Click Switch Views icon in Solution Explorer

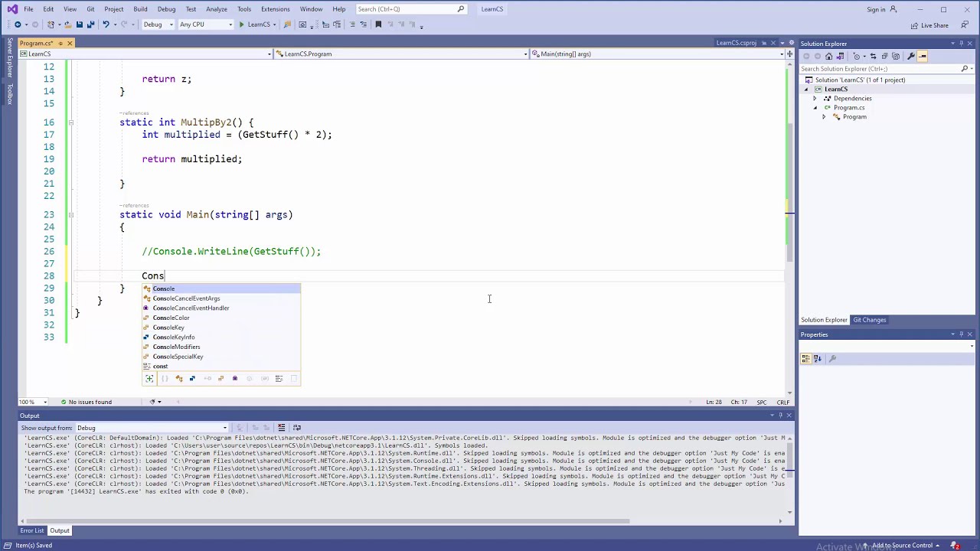(840, 56)
